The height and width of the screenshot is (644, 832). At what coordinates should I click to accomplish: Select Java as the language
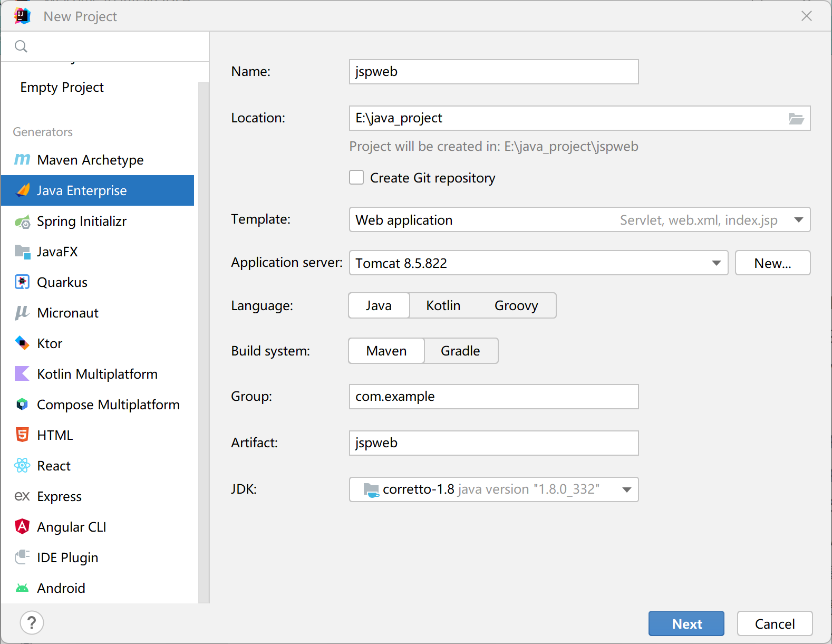pos(379,305)
